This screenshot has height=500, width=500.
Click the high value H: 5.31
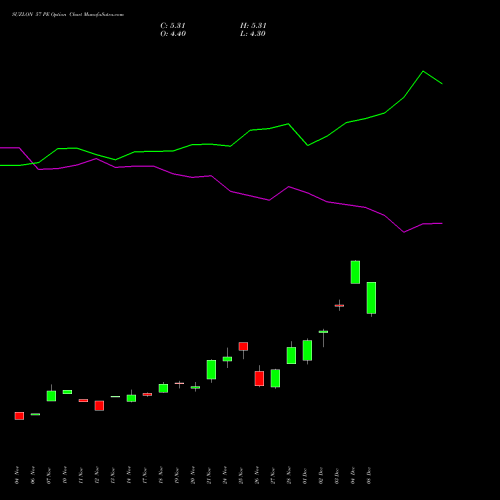click(253, 26)
